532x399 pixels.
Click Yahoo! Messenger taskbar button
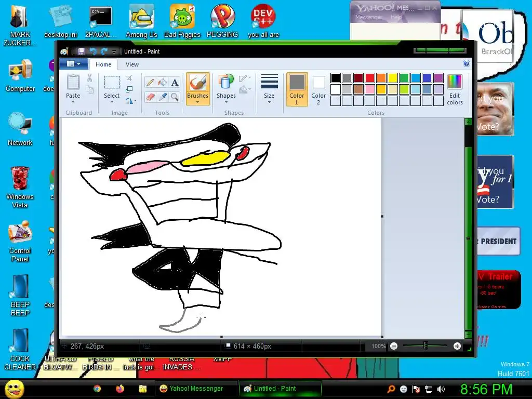196,389
